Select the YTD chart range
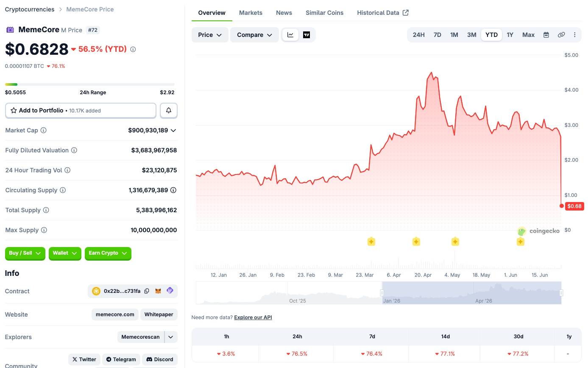Image resolution: width=588 pixels, height=368 pixels. tap(492, 35)
